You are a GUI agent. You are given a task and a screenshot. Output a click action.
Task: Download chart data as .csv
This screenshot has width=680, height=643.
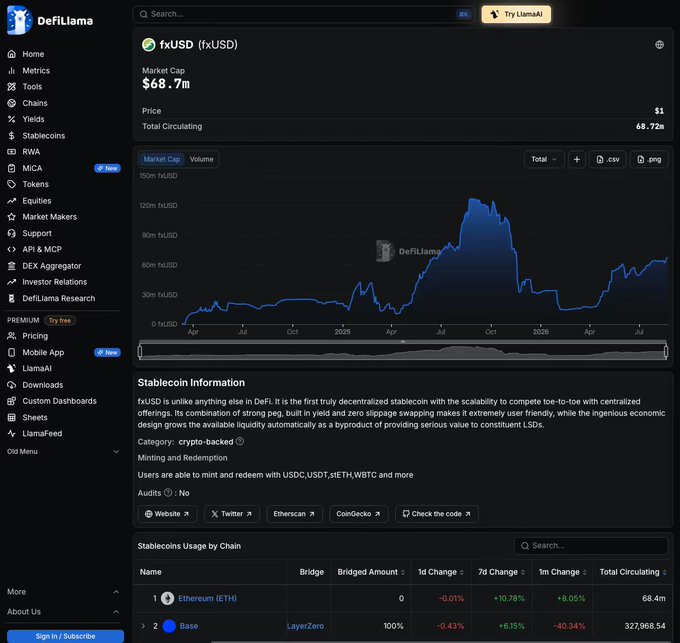click(608, 159)
